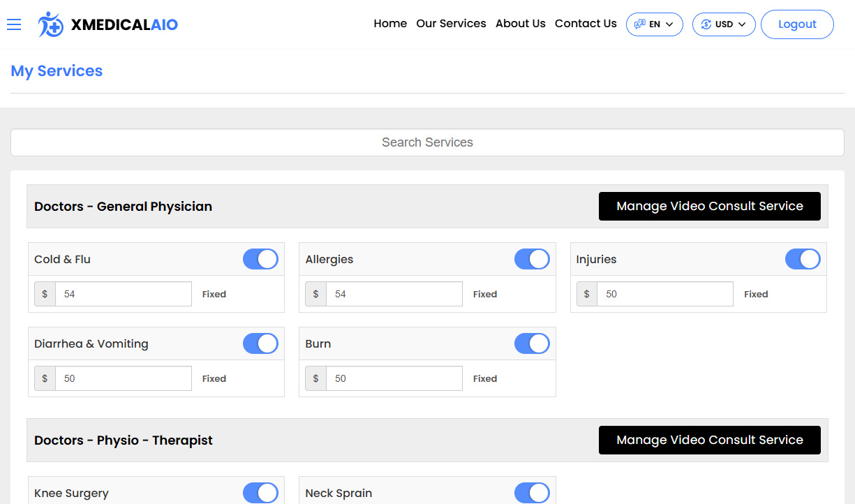This screenshot has width=855, height=504.
Task: Navigate to About Us
Action: pos(520,24)
